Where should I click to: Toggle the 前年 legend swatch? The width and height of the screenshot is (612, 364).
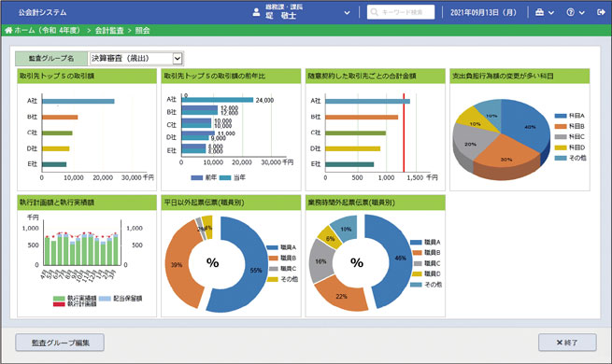(197, 177)
